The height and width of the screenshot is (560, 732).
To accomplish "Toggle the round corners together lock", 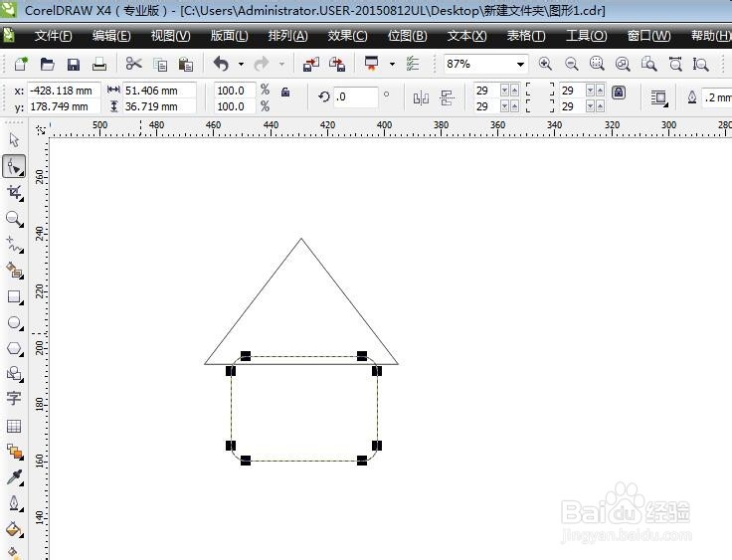I will pos(619,93).
